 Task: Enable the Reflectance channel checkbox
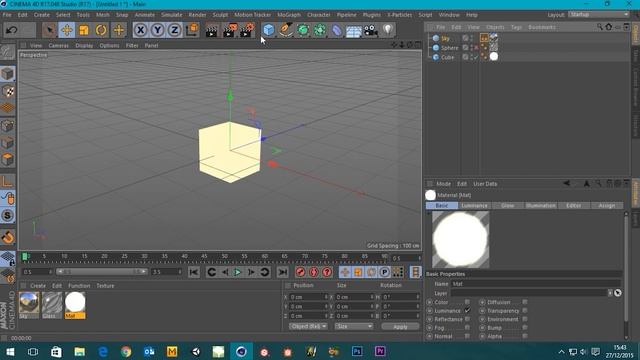467,319
